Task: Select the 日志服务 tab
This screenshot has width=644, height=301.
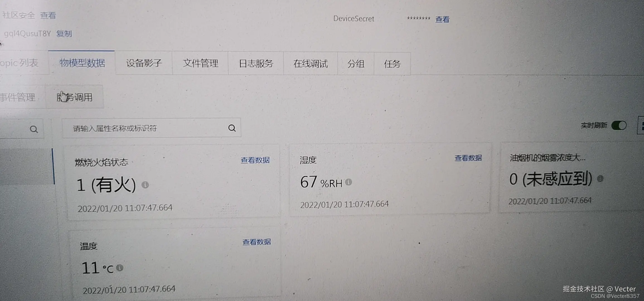Action: click(x=256, y=64)
